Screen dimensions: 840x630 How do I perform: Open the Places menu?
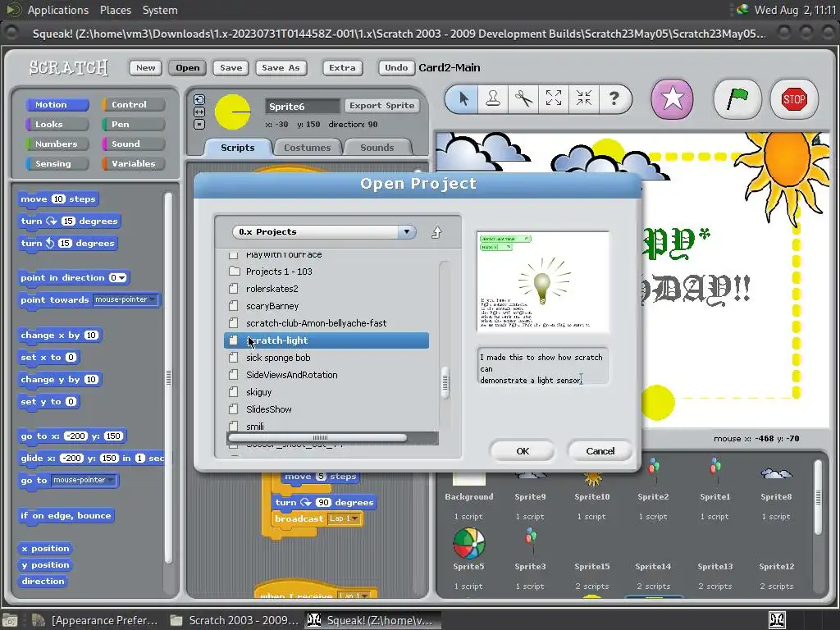click(x=115, y=10)
